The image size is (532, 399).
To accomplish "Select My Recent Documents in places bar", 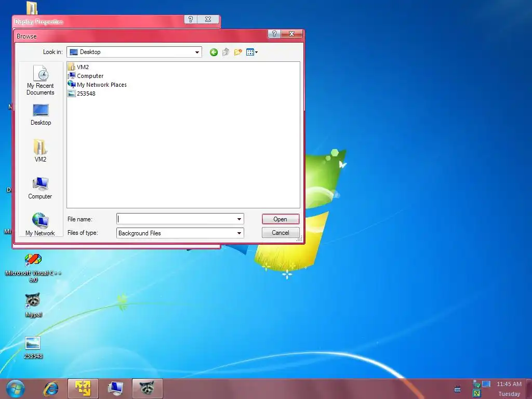I will click(41, 80).
